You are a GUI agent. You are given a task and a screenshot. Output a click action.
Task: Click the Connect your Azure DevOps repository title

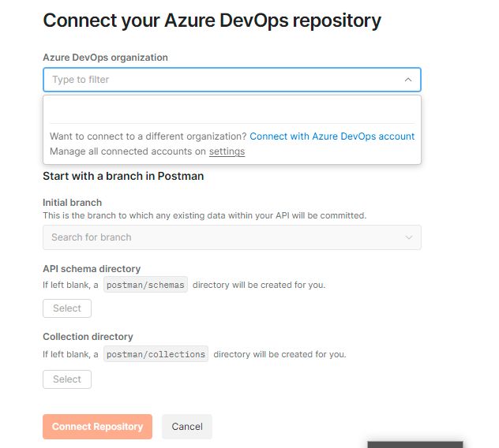[212, 21]
